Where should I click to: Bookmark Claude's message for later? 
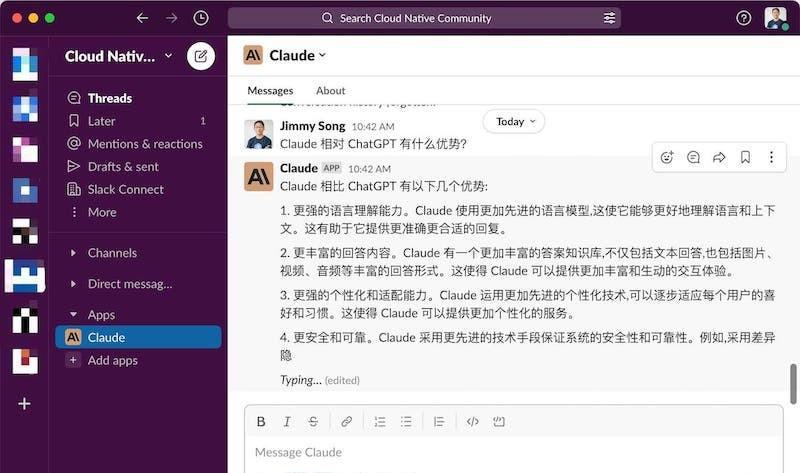click(x=745, y=157)
